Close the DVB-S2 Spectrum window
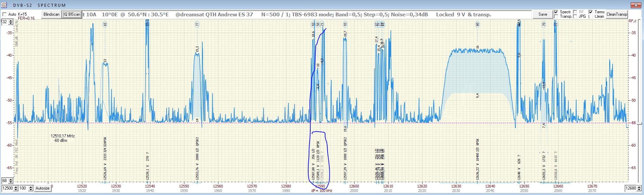 tap(635, 5)
